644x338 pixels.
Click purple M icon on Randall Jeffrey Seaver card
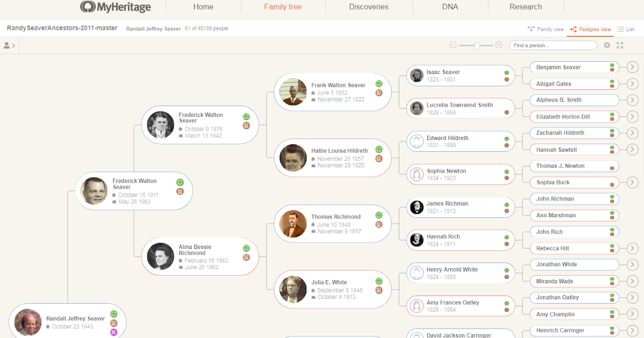113,332
